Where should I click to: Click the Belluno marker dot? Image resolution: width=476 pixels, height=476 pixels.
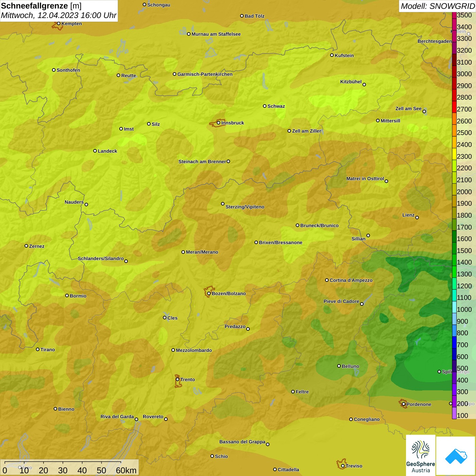coord(339,366)
